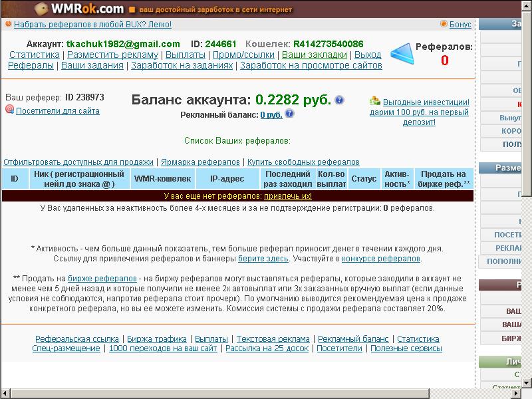The image size is (532, 399).
Task: Click the 'Актив-ность*' column header
Action: pyautogui.click(x=397, y=179)
